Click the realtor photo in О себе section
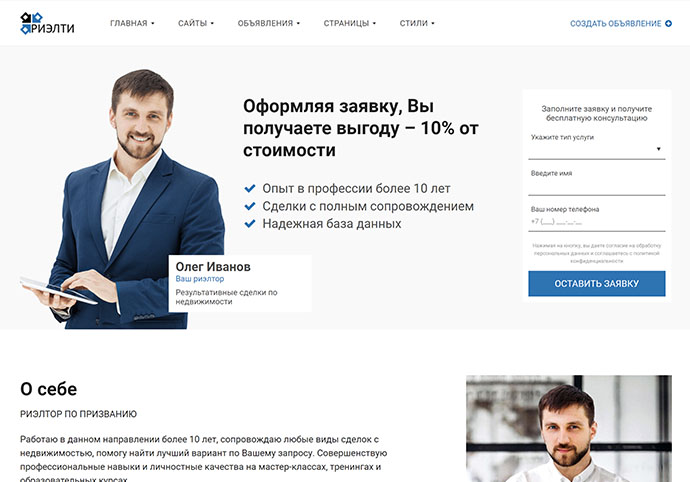The height and width of the screenshot is (482, 690). click(569, 428)
